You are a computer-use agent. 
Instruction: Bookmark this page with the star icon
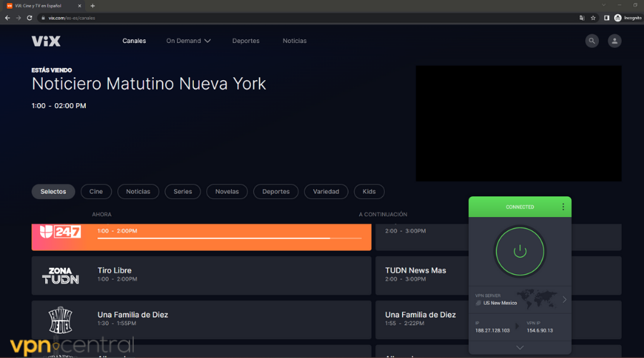593,18
